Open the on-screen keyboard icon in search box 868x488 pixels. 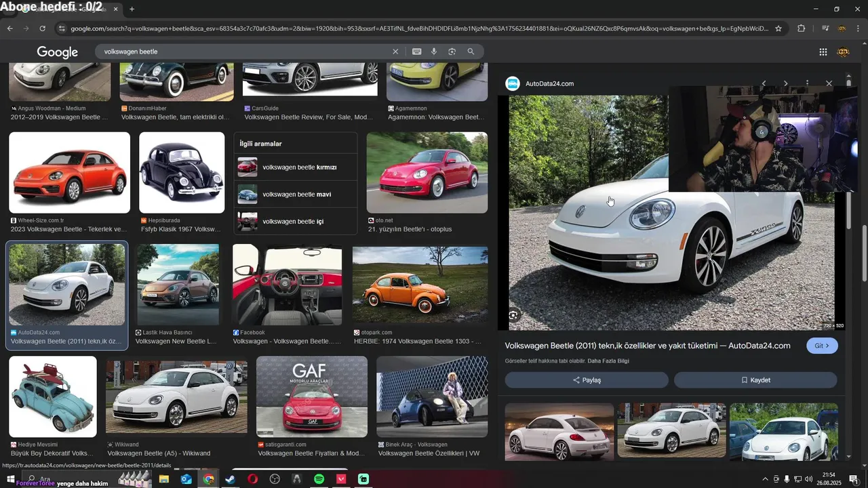(416, 52)
